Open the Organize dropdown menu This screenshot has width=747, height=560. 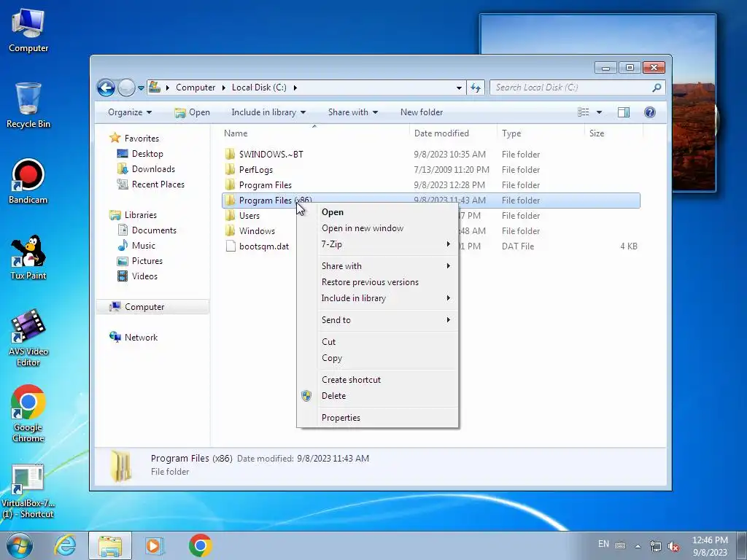(x=130, y=112)
